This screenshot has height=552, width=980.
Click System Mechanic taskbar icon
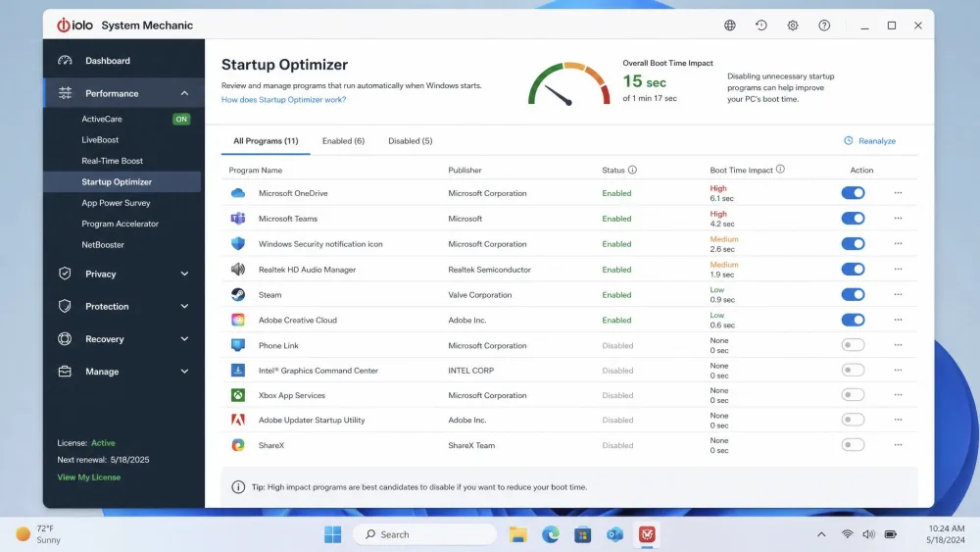[x=647, y=534]
